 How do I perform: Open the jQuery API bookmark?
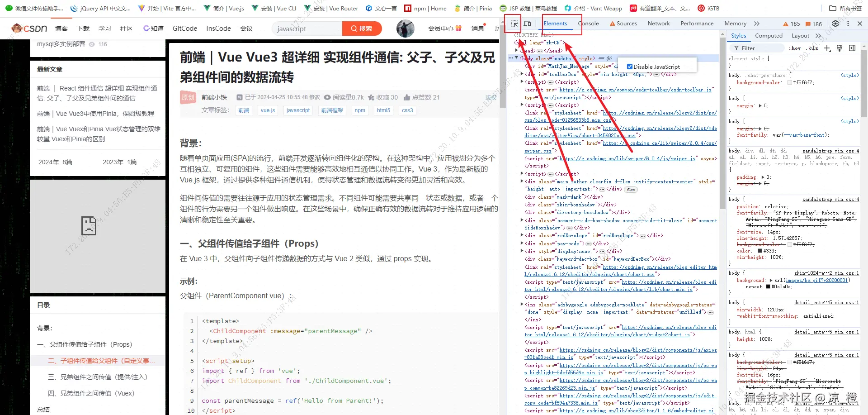101,8
